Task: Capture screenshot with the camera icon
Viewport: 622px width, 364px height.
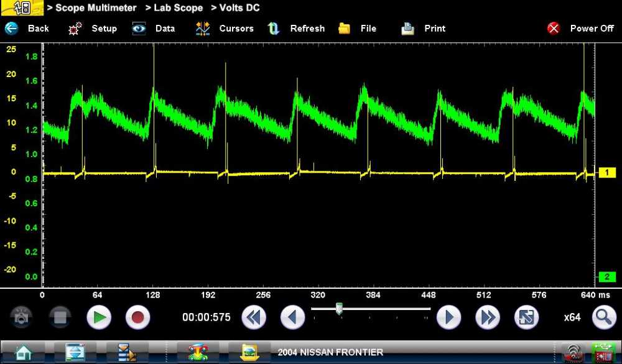Action: pos(21,317)
